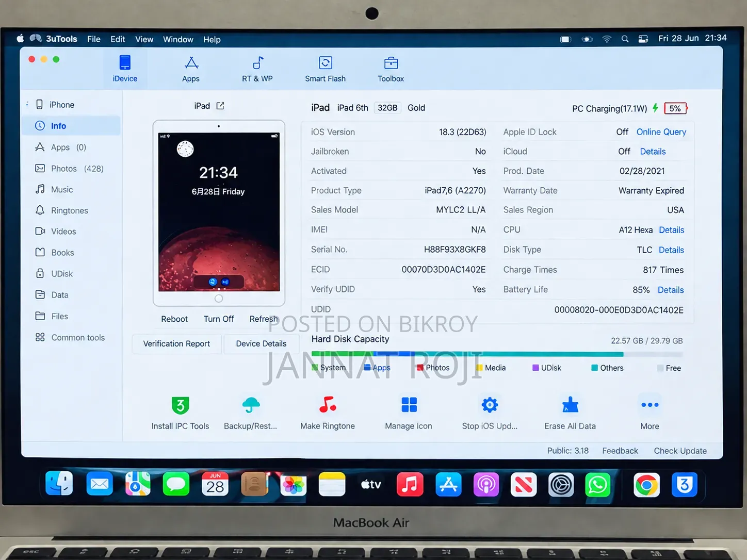Select Info in the sidebar
This screenshot has width=747, height=560.
[71, 126]
